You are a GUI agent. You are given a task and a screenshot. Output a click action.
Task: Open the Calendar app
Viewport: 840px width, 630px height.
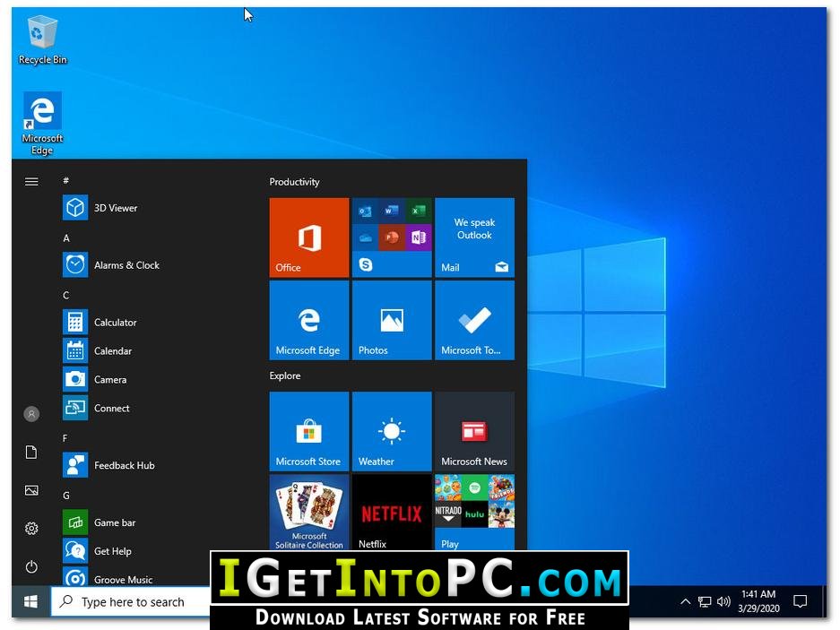[150, 351]
